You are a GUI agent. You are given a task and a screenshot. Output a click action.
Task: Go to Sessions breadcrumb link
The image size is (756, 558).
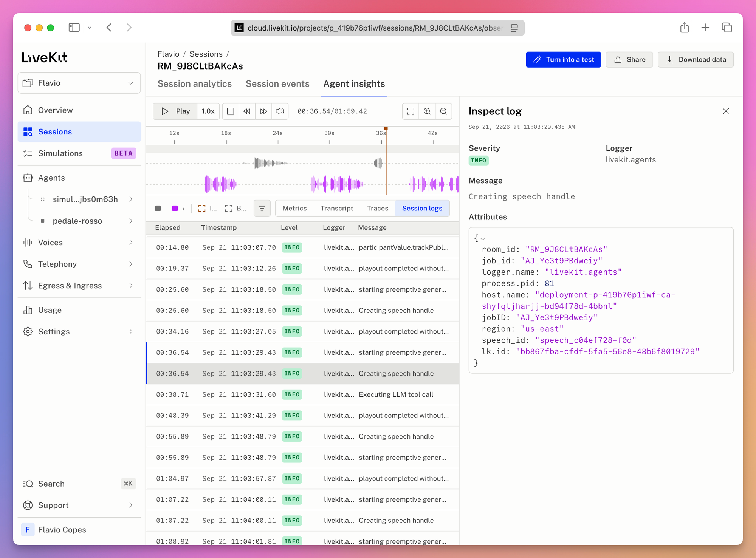click(206, 54)
